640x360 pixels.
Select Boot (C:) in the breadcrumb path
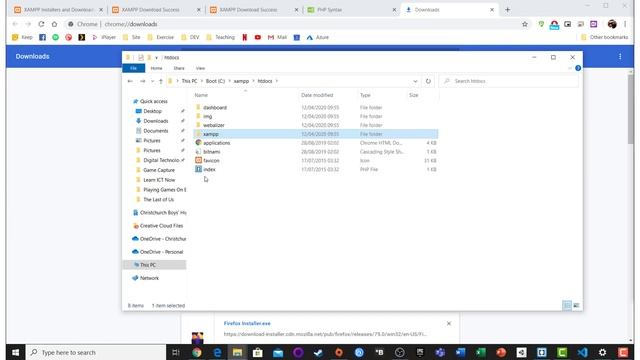tap(215, 81)
